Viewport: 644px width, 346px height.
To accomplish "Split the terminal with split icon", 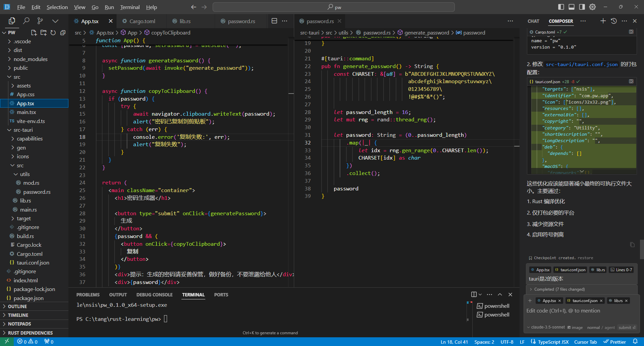I will tap(474, 294).
